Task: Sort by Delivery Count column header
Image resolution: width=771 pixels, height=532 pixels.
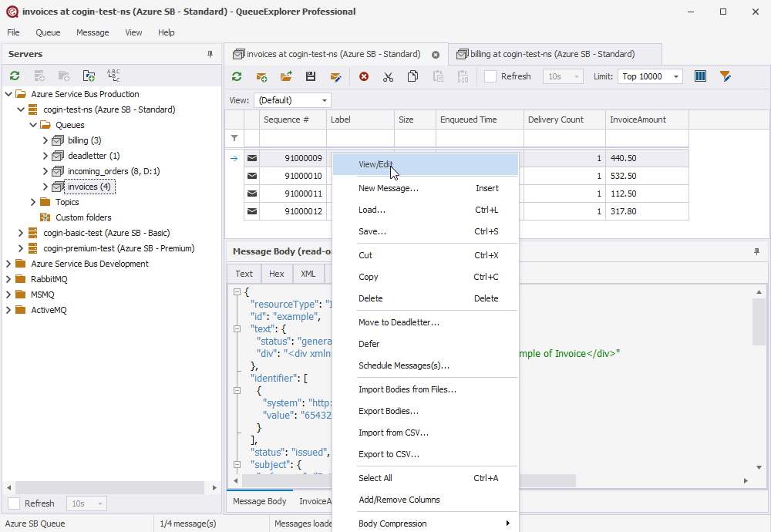Action: 564,120
